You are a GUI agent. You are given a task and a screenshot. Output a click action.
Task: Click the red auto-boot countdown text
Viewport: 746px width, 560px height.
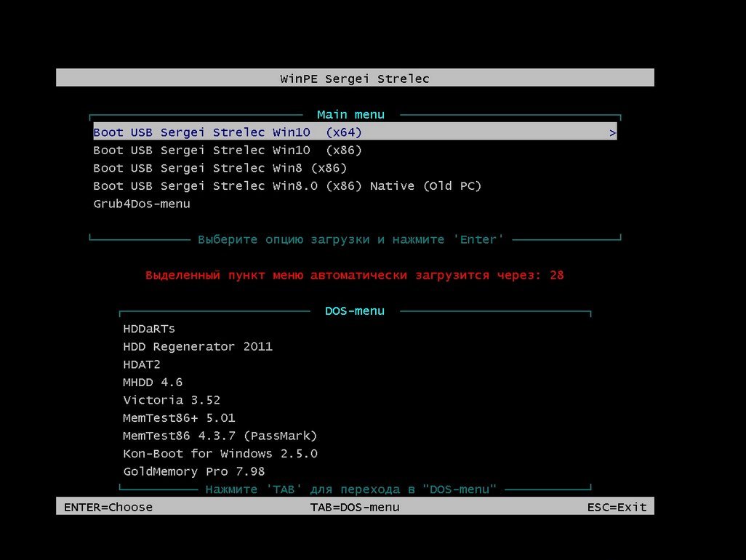[355, 276]
